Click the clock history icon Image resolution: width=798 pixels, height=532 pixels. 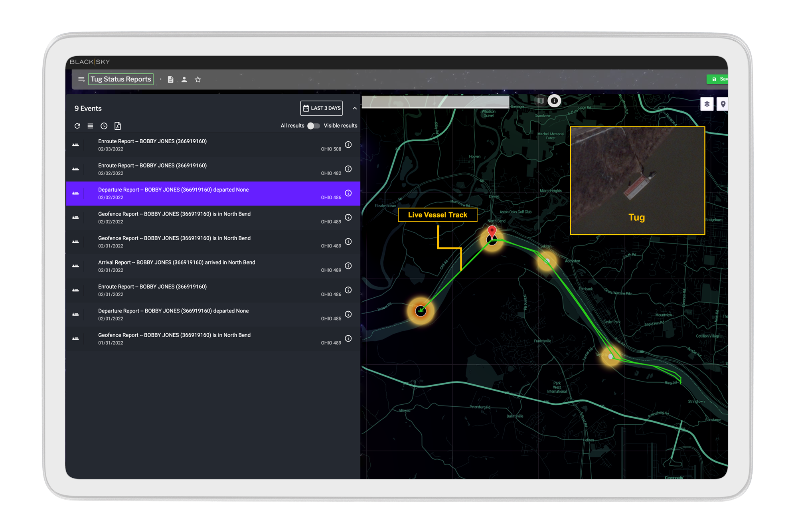tap(104, 126)
